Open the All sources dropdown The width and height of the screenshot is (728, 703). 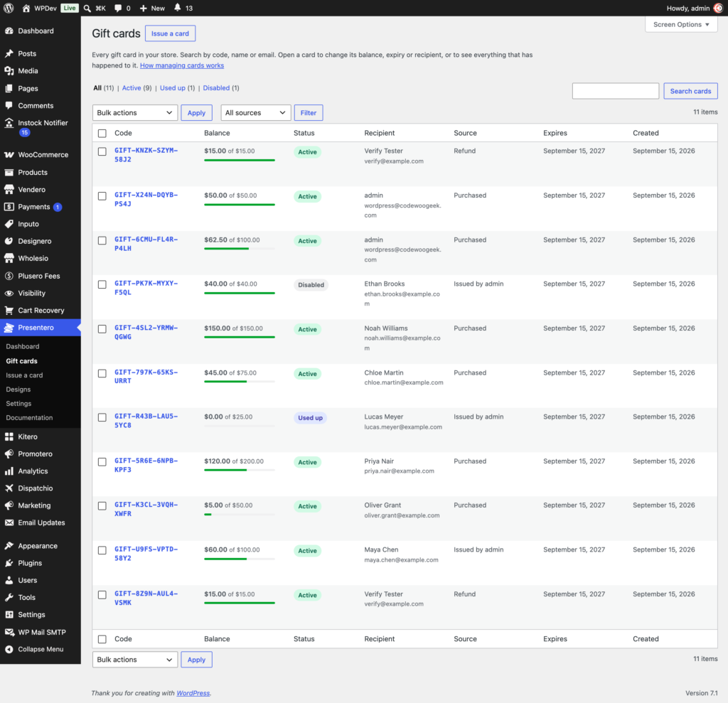click(x=255, y=112)
